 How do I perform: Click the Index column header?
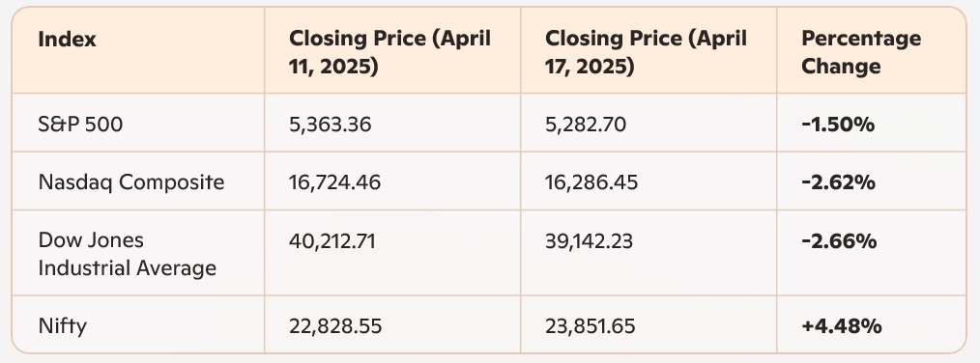(x=67, y=40)
